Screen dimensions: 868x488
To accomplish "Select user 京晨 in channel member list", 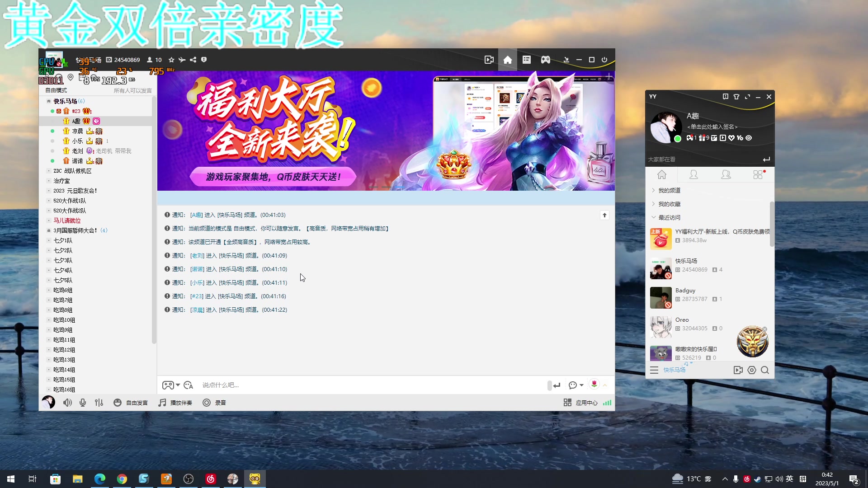I will pos(77,131).
